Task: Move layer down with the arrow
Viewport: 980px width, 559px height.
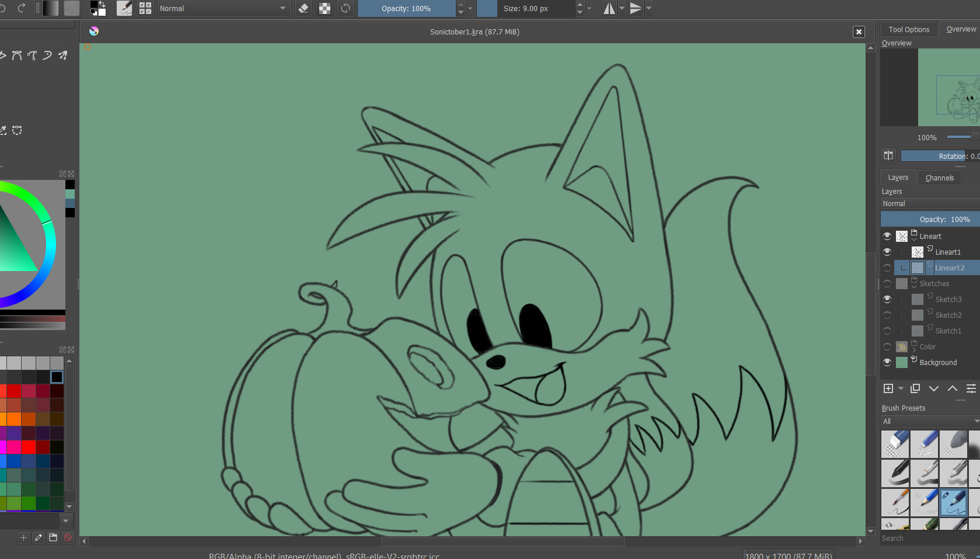Action: pos(934,388)
